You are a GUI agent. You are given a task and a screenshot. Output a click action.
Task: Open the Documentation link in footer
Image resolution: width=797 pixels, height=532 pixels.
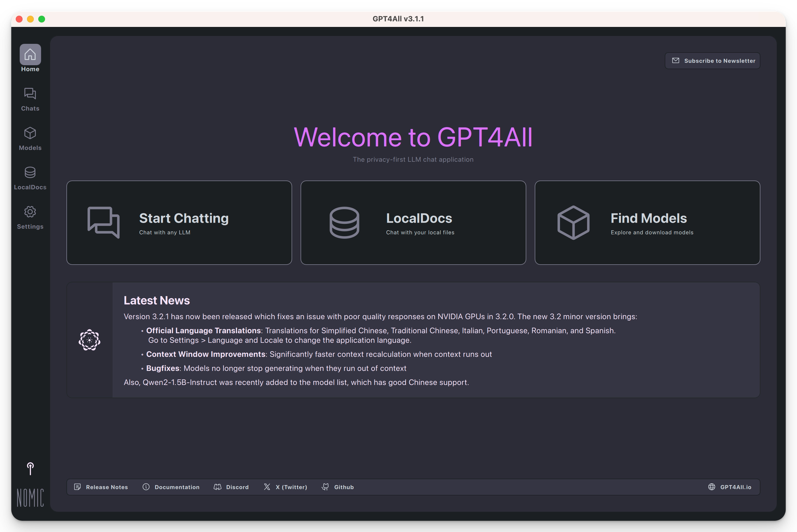click(x=171, y=487)
